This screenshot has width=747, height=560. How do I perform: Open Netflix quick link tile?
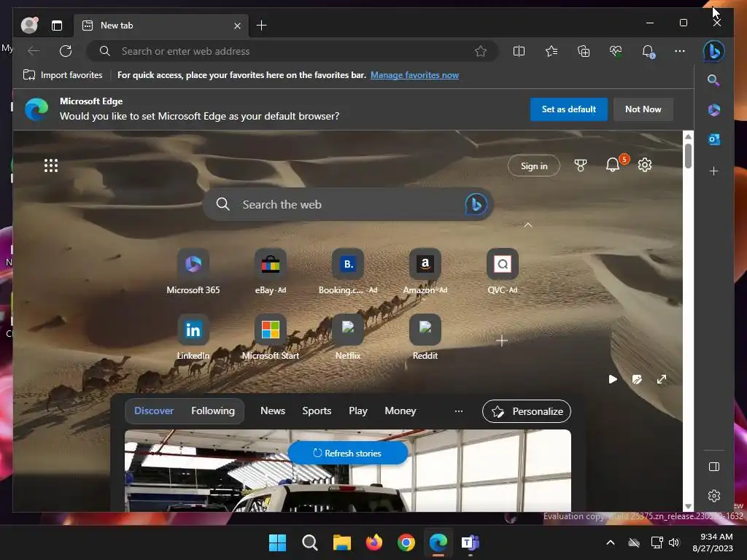348,338
